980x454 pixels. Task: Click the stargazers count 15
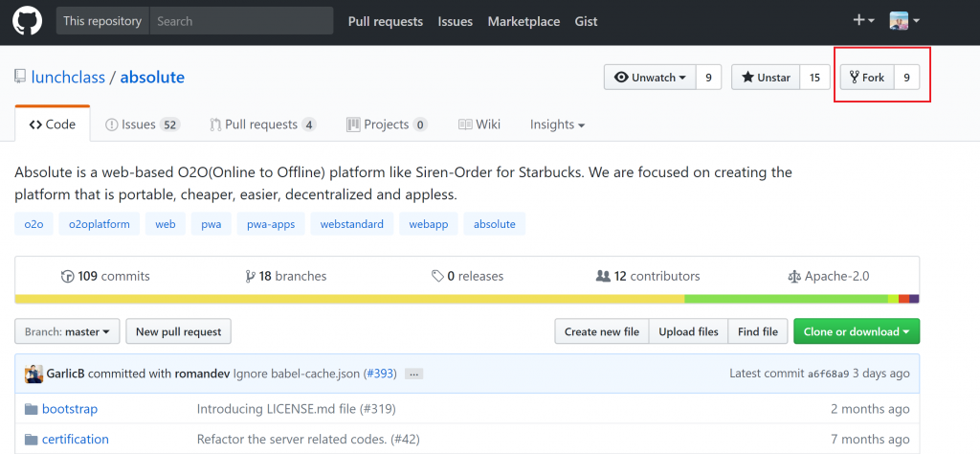(815, 78)
